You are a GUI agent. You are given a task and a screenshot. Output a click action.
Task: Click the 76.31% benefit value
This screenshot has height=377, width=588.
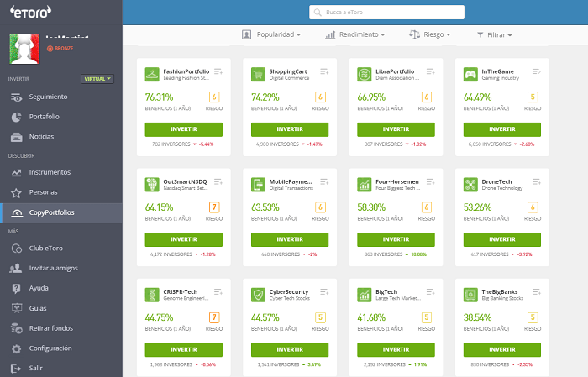(x=159, y=97)
